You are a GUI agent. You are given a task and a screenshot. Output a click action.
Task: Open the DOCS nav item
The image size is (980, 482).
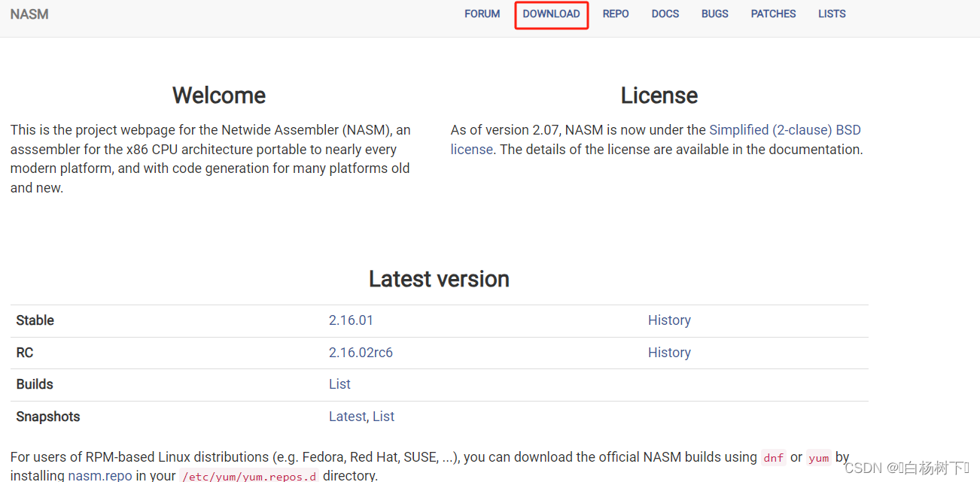pos(665,14)
